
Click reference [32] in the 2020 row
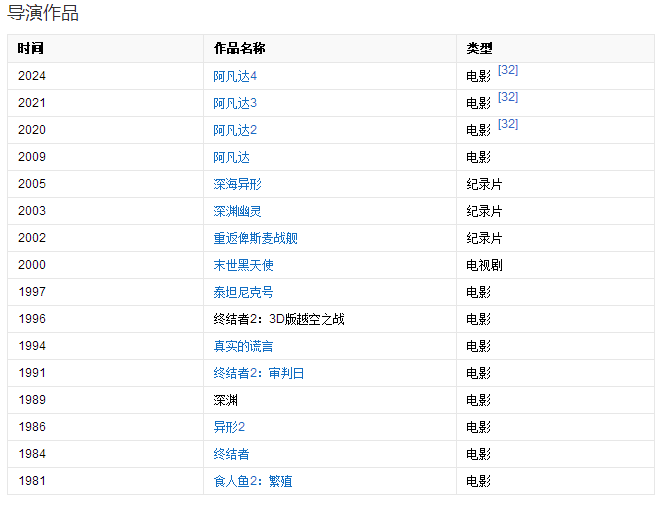tap(508, 124)
